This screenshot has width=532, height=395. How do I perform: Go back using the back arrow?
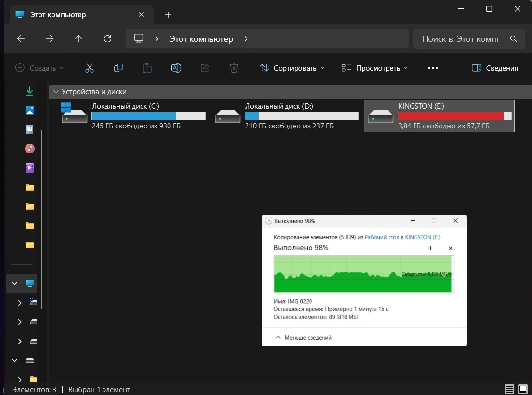point(21,38)
